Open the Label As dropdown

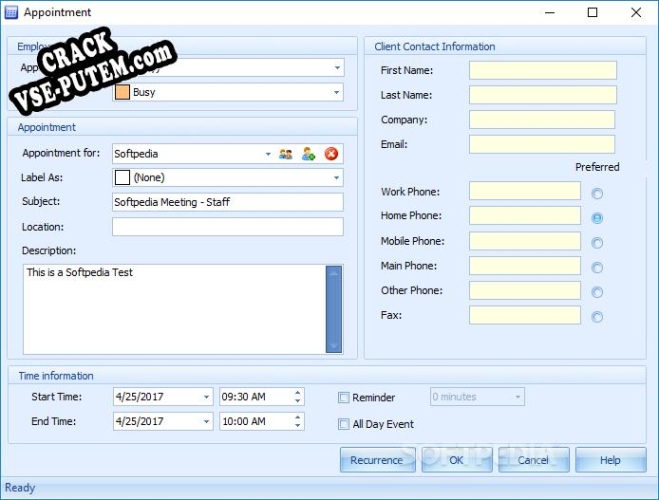click(x=336, y=178)
